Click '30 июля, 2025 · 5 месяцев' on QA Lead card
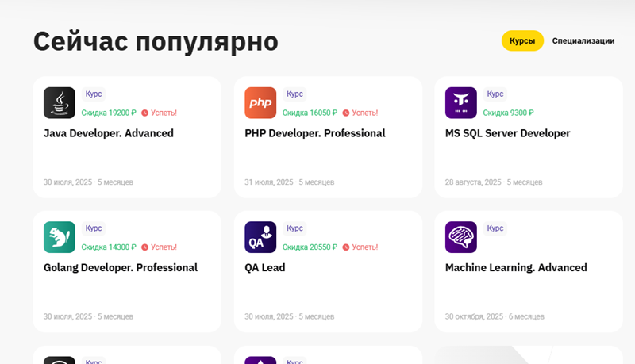 tap(290, 316)
